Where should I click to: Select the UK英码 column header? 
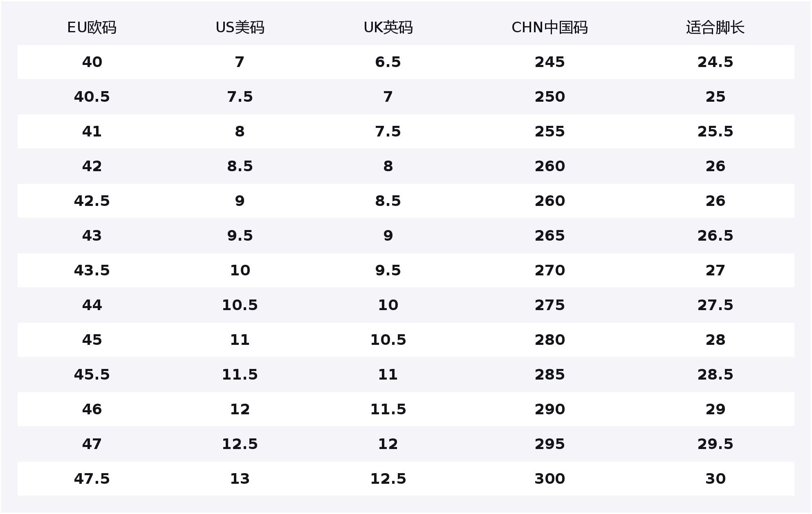click(x=388, y=27)
